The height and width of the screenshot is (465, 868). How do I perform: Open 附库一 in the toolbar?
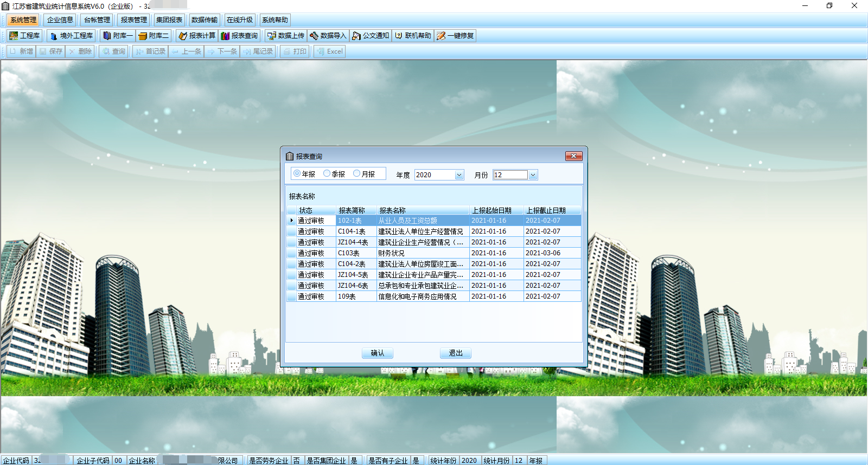point(118,36)
